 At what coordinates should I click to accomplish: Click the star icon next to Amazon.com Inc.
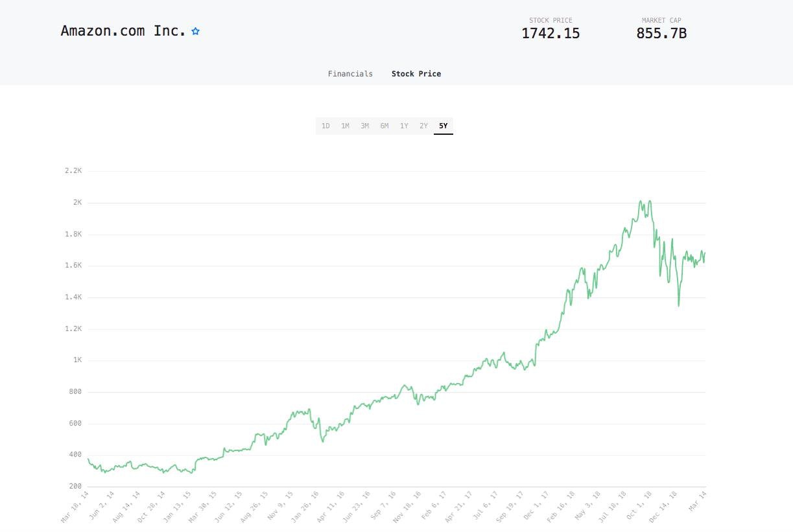tap(195, 30)
